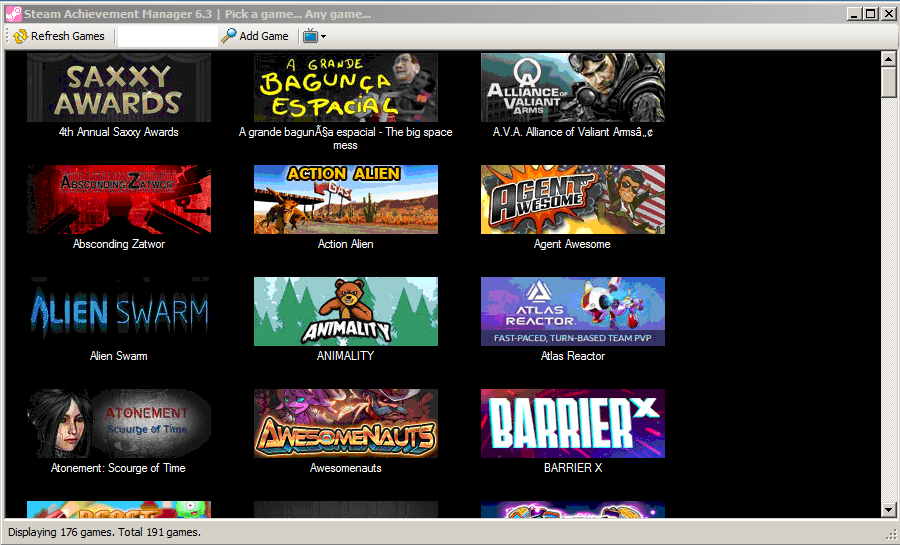Select the Atonement: Scourge of Time thumbnail
The image size is (900, 545).
point(119,423)
